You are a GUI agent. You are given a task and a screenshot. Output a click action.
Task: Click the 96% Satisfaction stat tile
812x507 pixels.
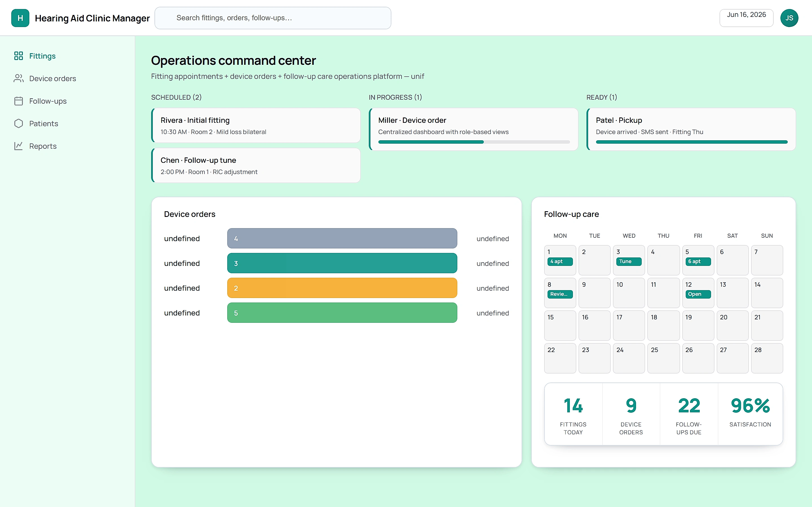750,414
